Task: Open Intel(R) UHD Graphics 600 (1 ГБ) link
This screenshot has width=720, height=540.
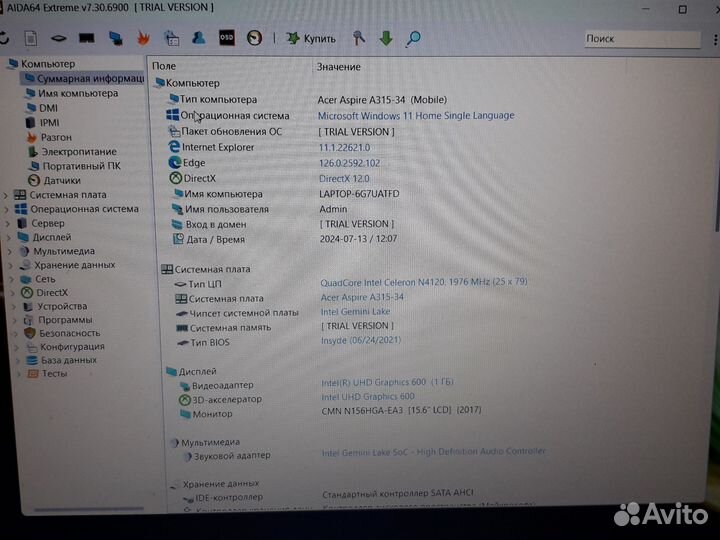Action: tap(388, 382)
